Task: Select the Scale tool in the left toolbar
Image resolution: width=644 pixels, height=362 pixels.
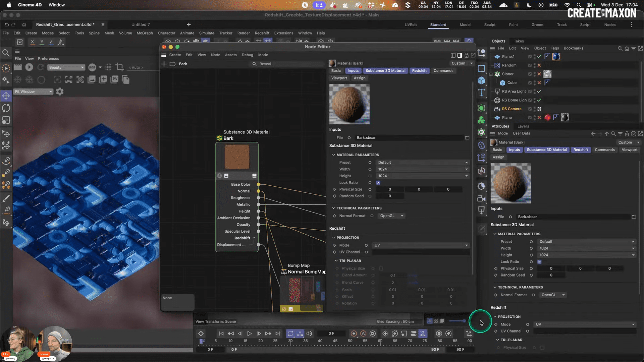Action: [x=6, y=120]
